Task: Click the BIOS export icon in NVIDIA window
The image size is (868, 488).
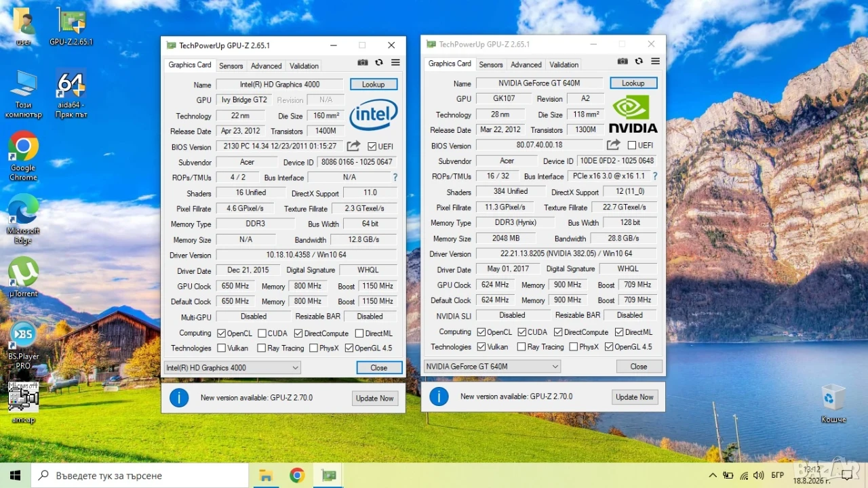Action: [613, 145]
